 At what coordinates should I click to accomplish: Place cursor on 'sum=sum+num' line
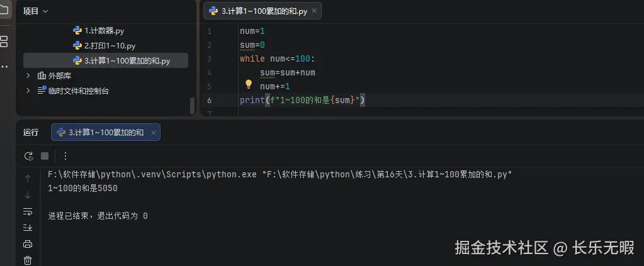pyautogui.click(x=288, y=73)
